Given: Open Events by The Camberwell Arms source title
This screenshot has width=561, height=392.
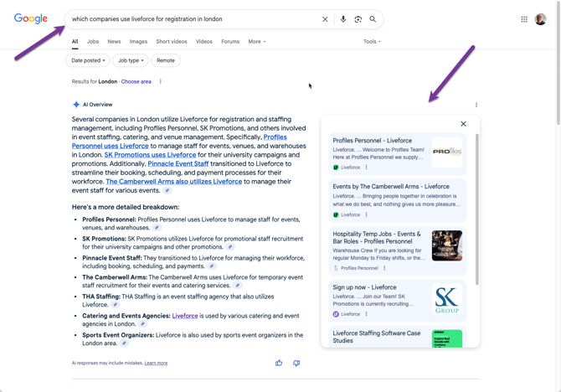Looking at the screenshot, I should pos(391,187).
